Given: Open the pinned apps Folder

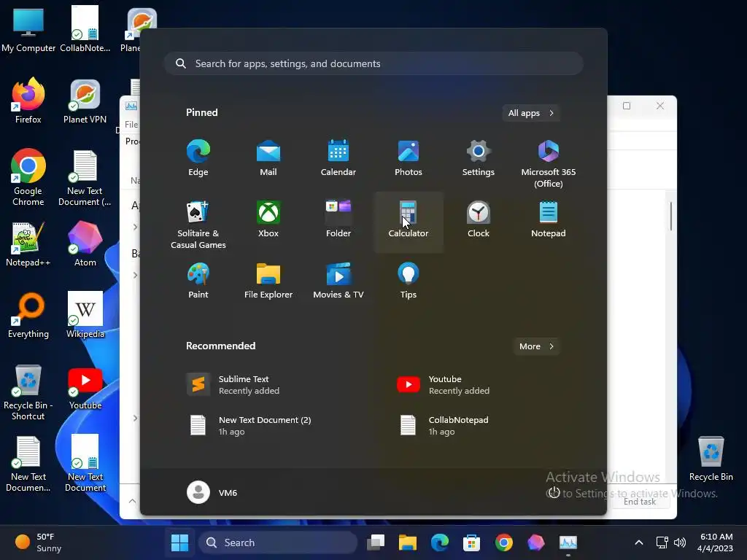Looking at the screenshot, I should 338,219.
